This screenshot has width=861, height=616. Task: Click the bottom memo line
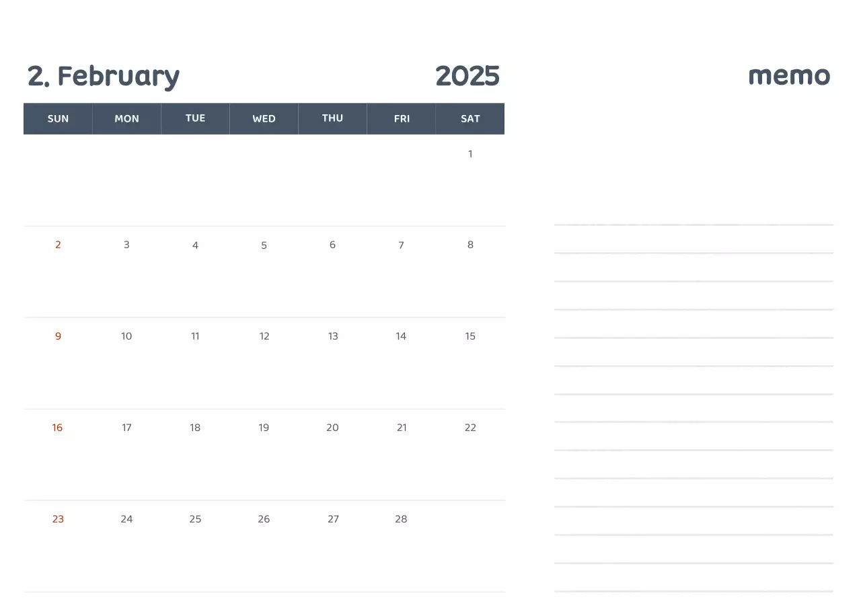[x=694, y=591]
